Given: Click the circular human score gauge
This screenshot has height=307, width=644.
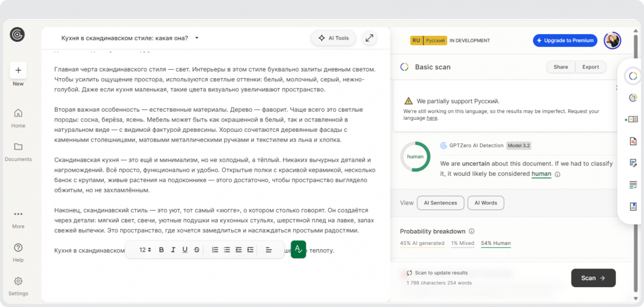Looking at the screenshot, I should click(415, 156).
